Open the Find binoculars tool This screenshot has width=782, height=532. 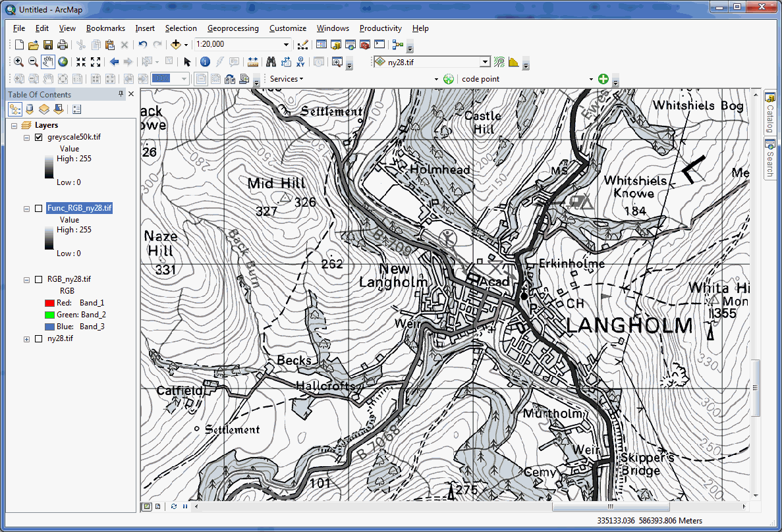pos(270,62)
